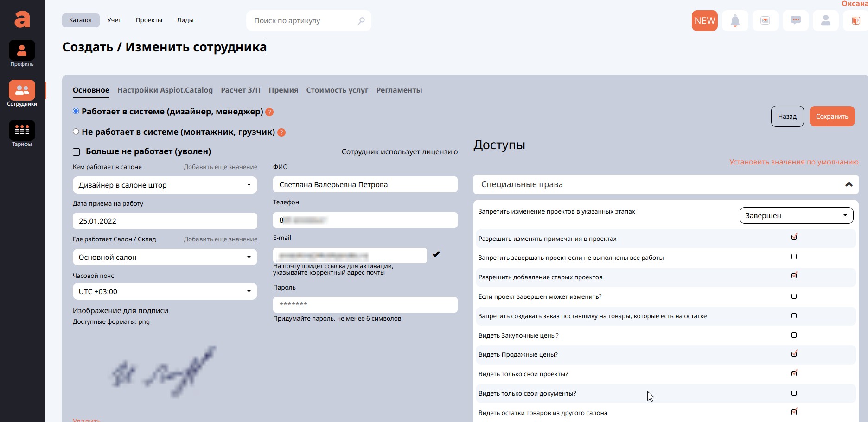The image size is (868, 422).
Task: Select 'Не работает в системе' radio button
Action: tap(76, 132)
